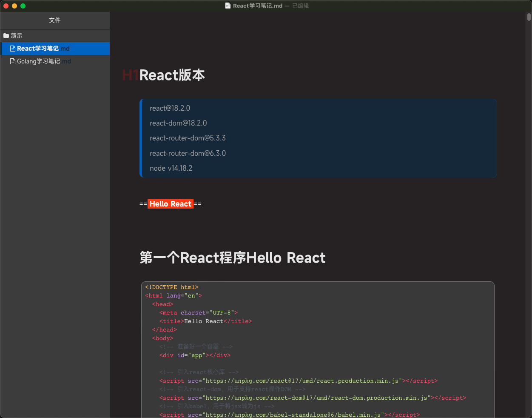This screenshot has height=418, width=532.
Task: Click the yellow minimize window button
Action: 14,6
